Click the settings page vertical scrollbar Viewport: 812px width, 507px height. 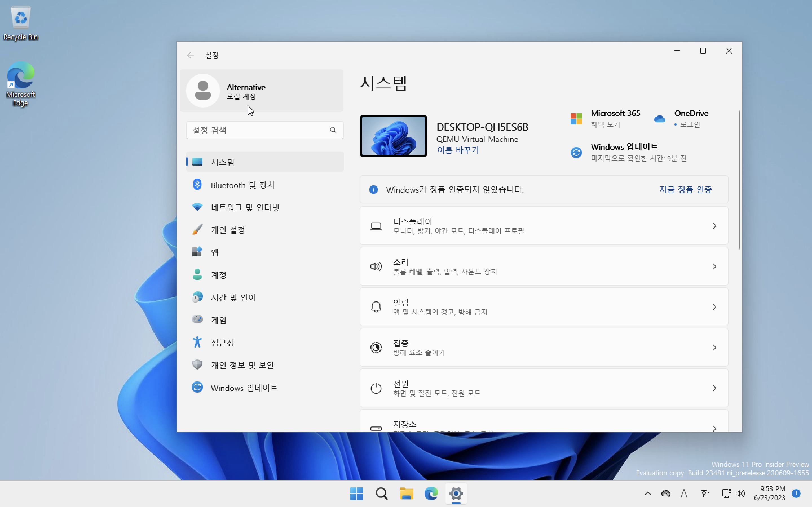pyautogui.click(x=739, y=180)
